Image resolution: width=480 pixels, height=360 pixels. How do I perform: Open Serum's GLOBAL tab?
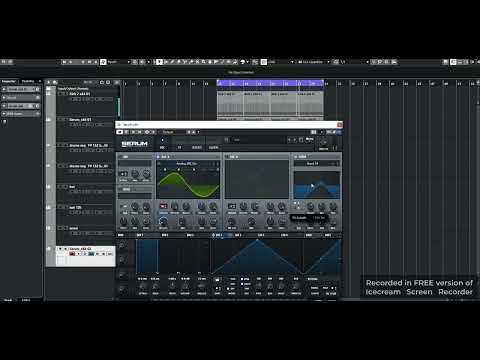[214, 147]
